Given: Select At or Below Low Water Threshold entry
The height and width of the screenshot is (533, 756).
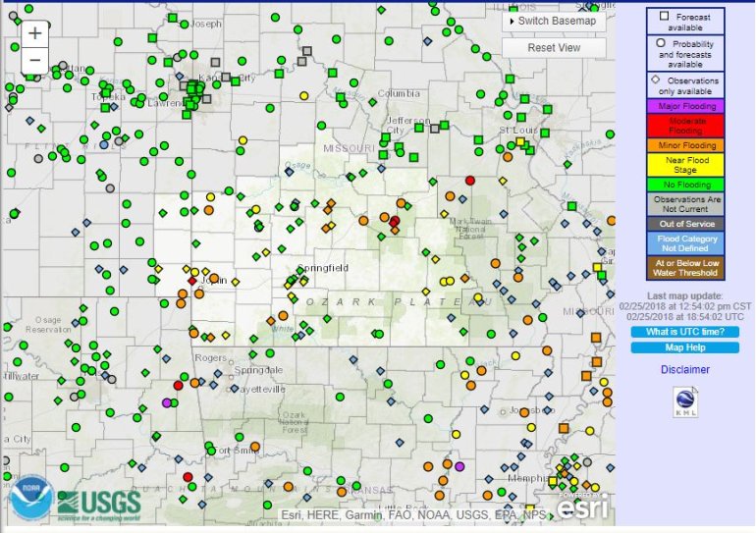Looking at the screenshot, I should tap(685, 268).
